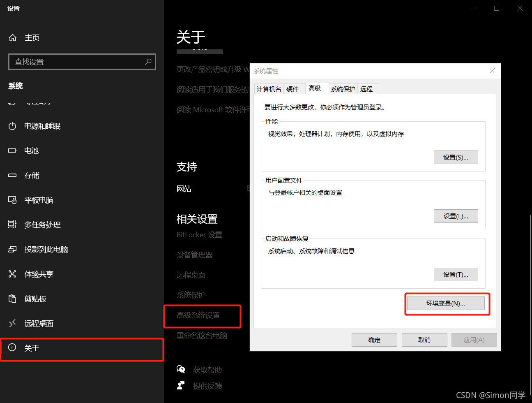Click the 网站 support link
The image size is (532, 403).
pyautogui.click(x=184, y=189)
